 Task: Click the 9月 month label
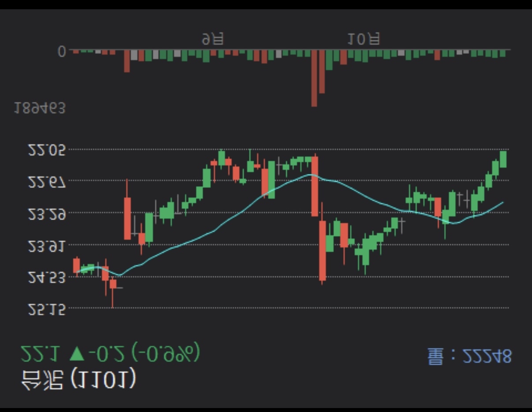point(213,39)
